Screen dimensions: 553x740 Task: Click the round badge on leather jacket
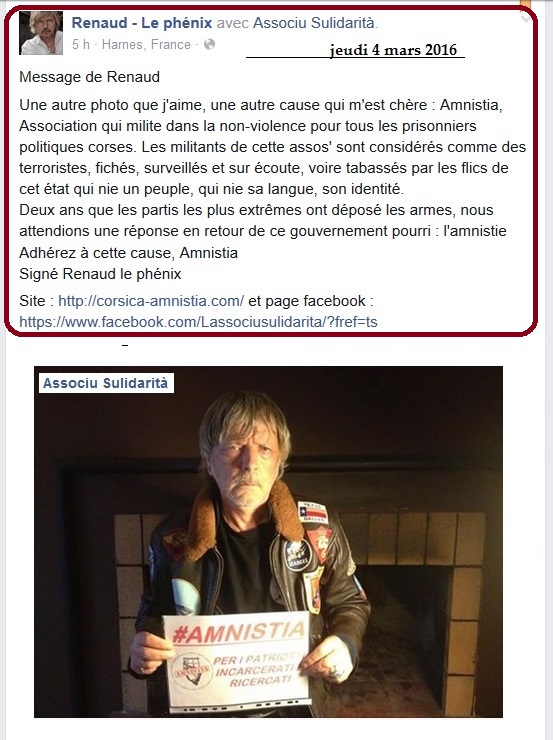tap(298, 555)
